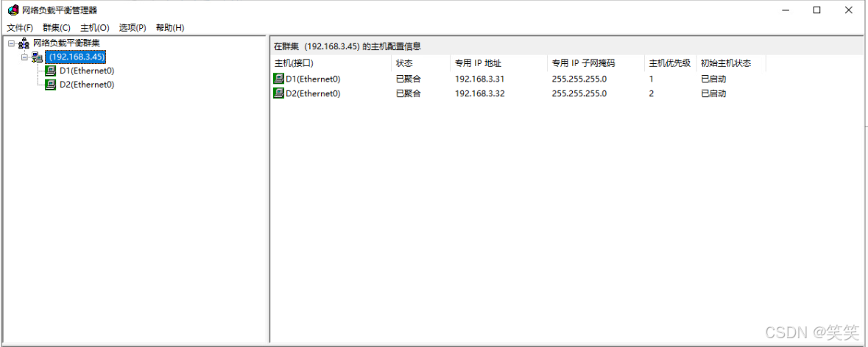Image resolution: width=868 pixels, height=347 pixels.
Task: Open the 群集(C) menu
Action: 57,28
